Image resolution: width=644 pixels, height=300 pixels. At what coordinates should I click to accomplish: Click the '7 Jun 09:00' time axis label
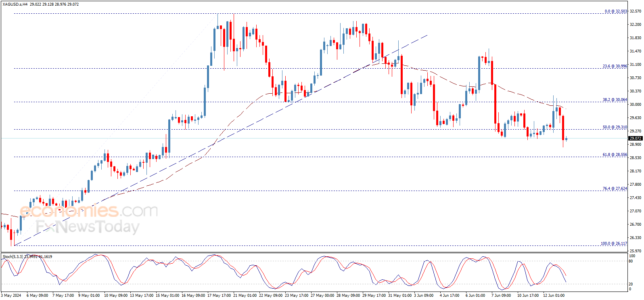pyautogui.click(x=501, y=296)
